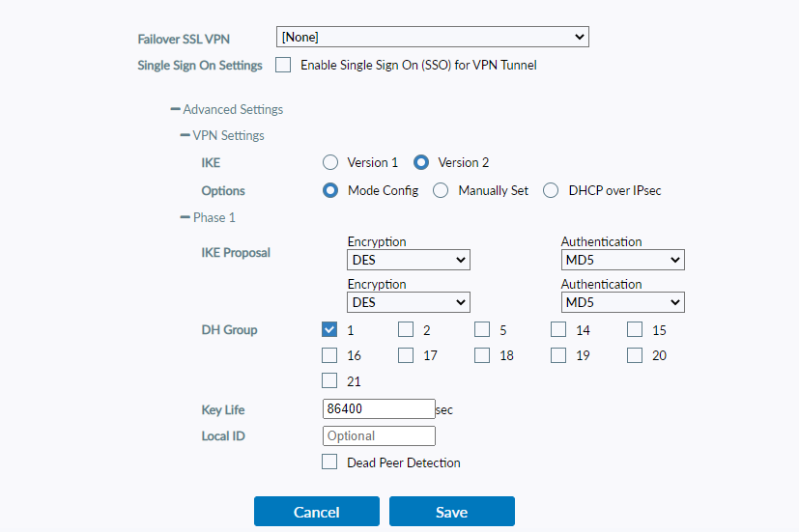This screenshot has height=532, width=799.
Task: Open the second Encryption dropdown
Action: [x=408, y=302]
